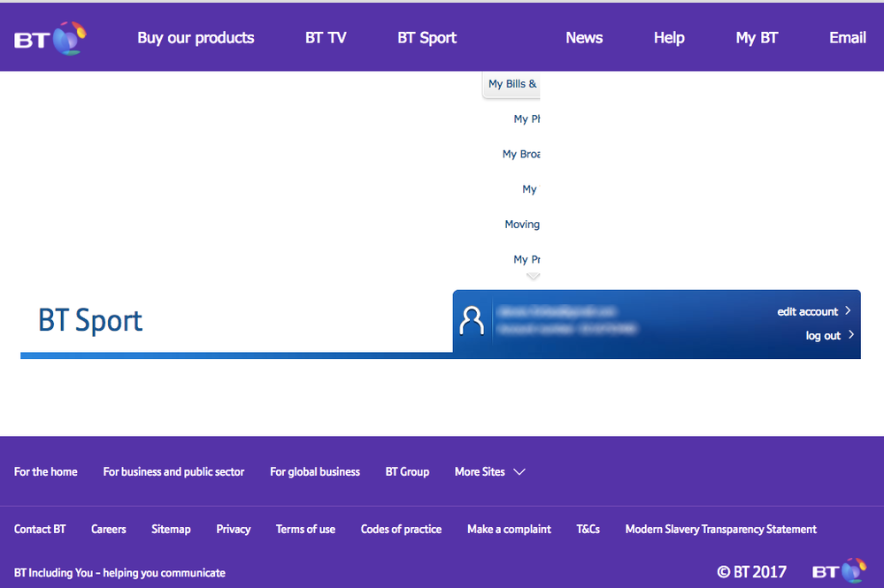Select the My Broa submenu item
This screenshot has height=588, width=884.
pyautogui.click(x=521, y=154)
